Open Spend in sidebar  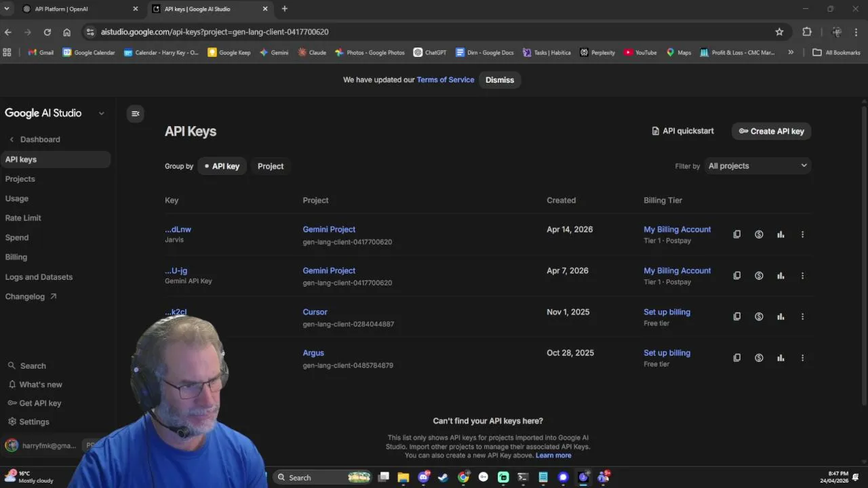(x=17, y=238)
